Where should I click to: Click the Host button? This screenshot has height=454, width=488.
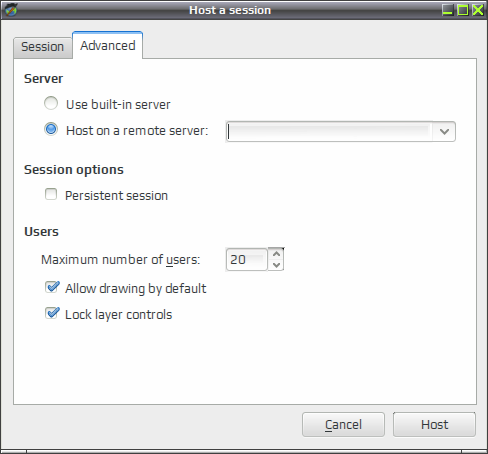tap(434, 425)
